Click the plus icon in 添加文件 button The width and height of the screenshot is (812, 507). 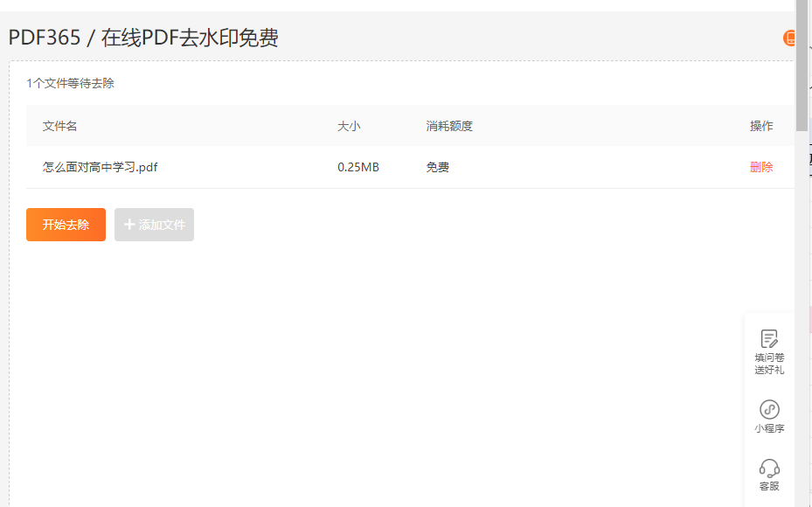click(x=129, y=225)
